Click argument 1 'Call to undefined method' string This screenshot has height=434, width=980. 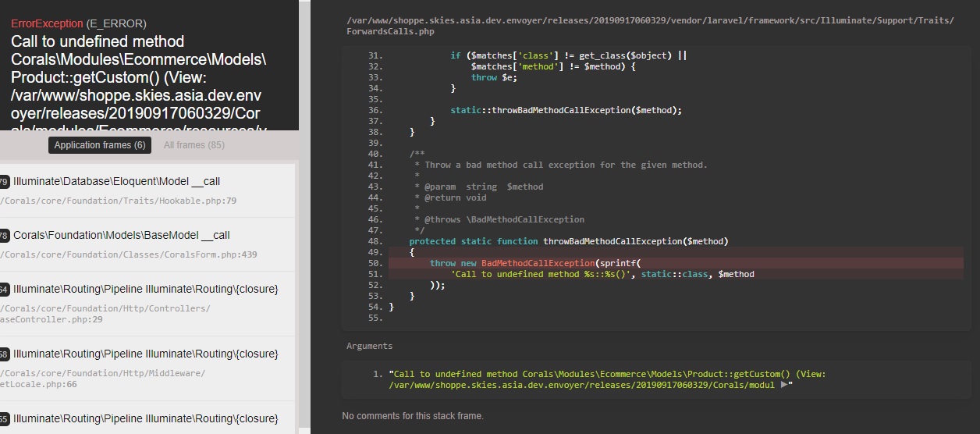607,379
